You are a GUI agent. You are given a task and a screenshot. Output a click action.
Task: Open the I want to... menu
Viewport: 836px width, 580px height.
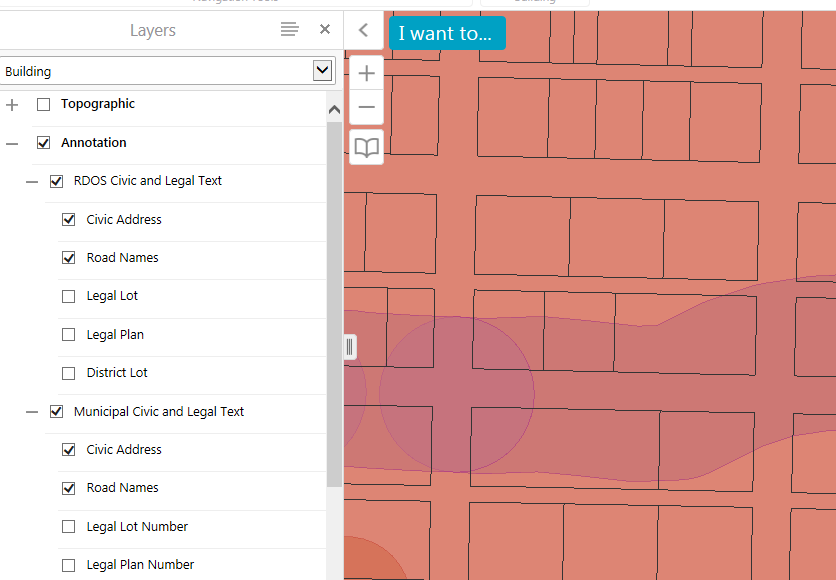pyautogui.click(x=447, y=33)
